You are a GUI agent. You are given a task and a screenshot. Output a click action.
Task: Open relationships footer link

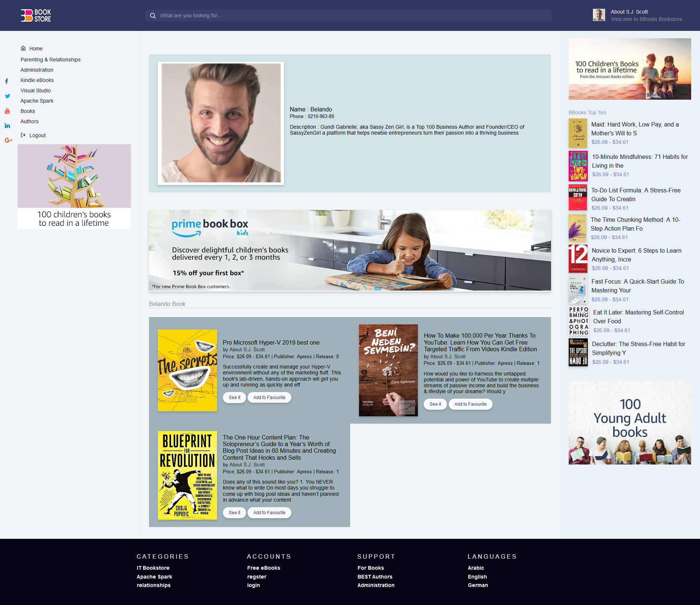point(154,585)
